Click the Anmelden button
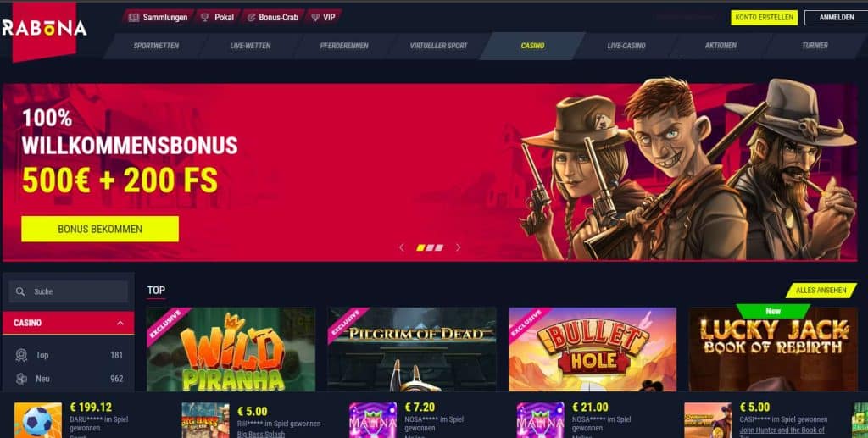Viewport: 868px width, 438px height. (x=837, y=18)
